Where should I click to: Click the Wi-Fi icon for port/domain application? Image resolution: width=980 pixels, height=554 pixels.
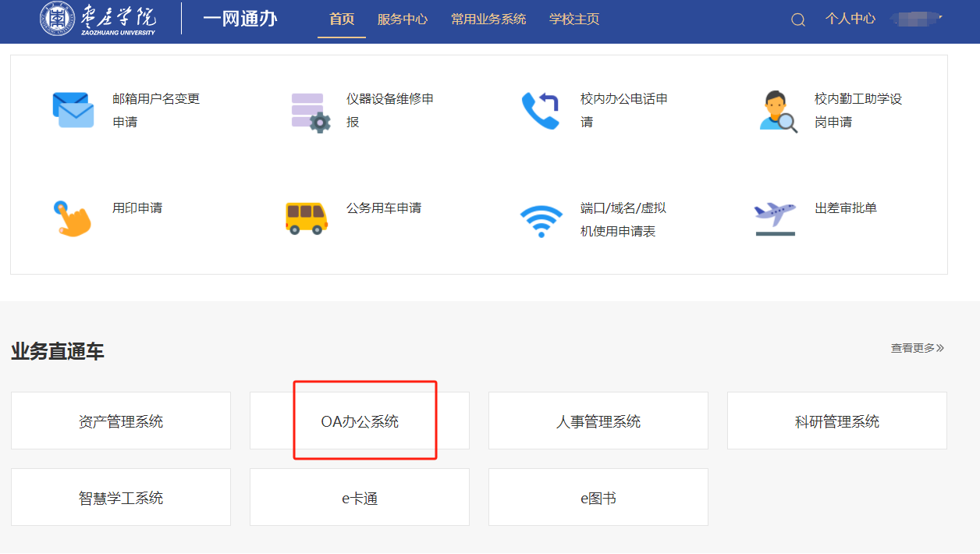541,222
